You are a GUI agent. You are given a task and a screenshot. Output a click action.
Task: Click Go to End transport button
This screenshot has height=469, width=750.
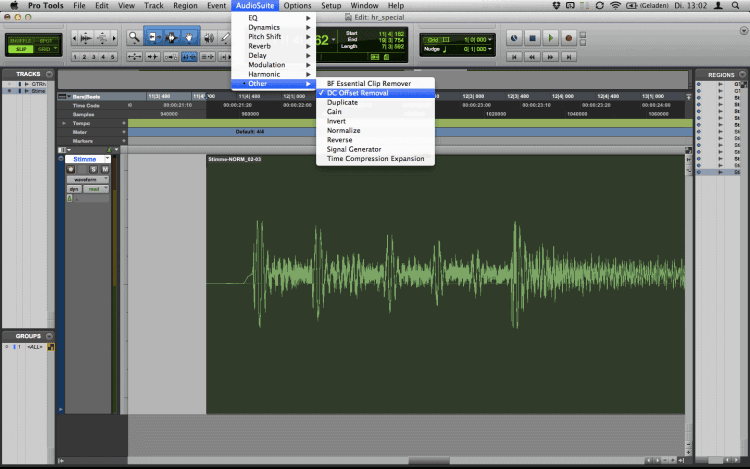click(x=569, y=57)
